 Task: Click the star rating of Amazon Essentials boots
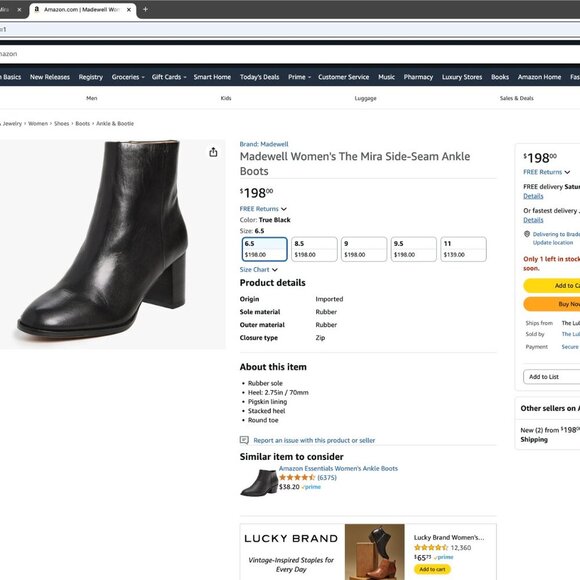297,478
